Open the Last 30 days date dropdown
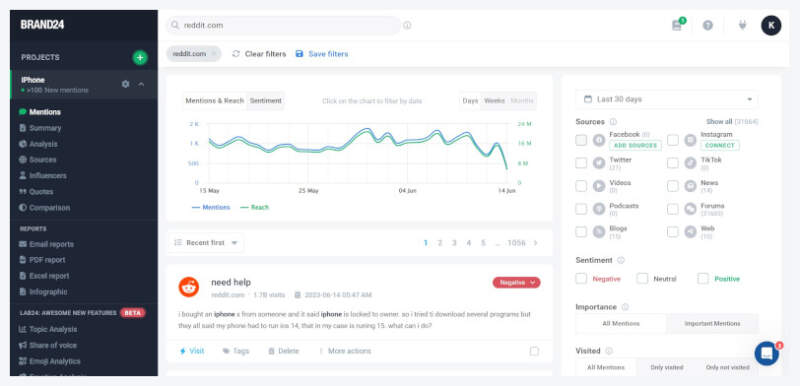800x386 pixels. (x=667, y=99)
